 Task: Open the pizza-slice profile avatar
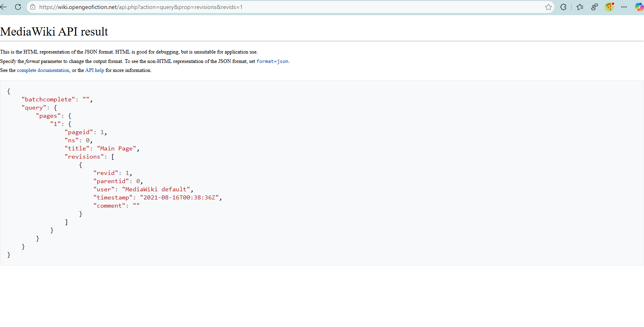610,7
